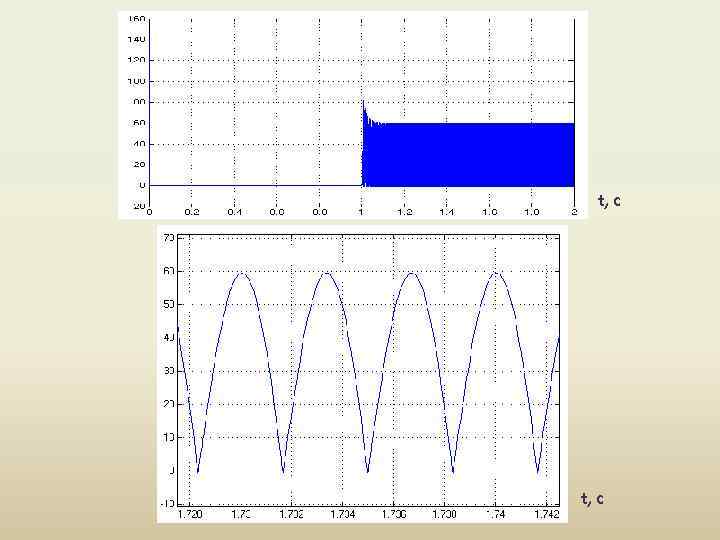Click the "30" y-axis tick on lower plot
This screenshot has width=720, height=540.
pos(169,371)
